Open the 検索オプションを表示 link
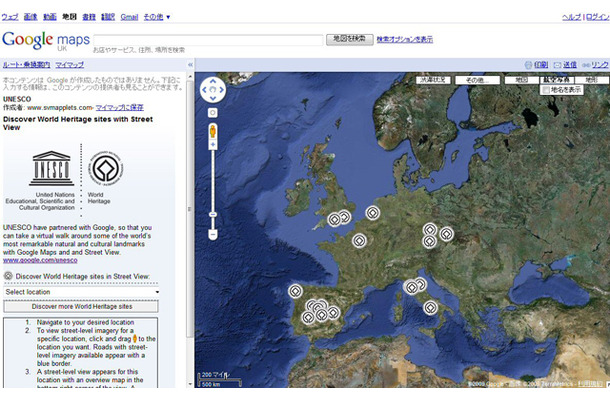The width and height of the screenshot is (610, 400). click(405, 39)
